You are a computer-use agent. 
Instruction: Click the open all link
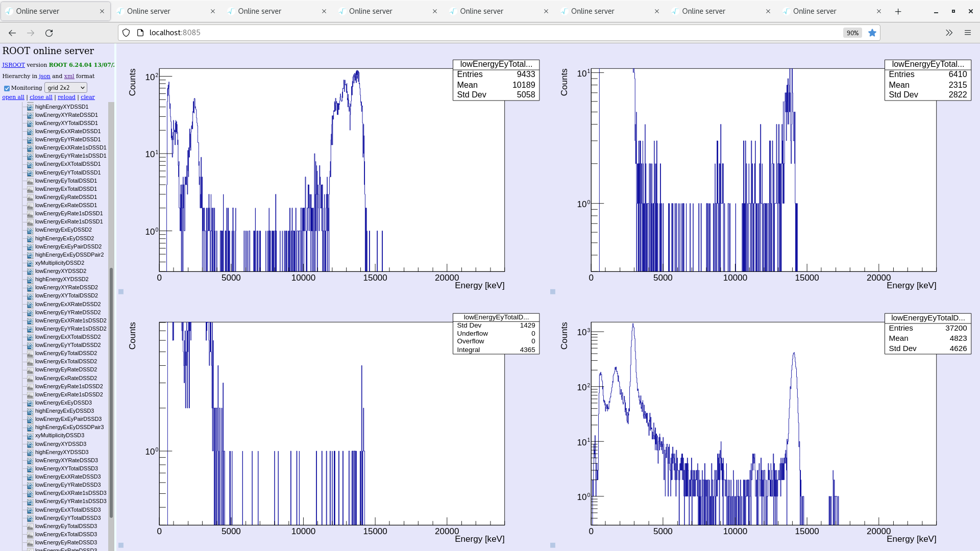tap(13, 97)
